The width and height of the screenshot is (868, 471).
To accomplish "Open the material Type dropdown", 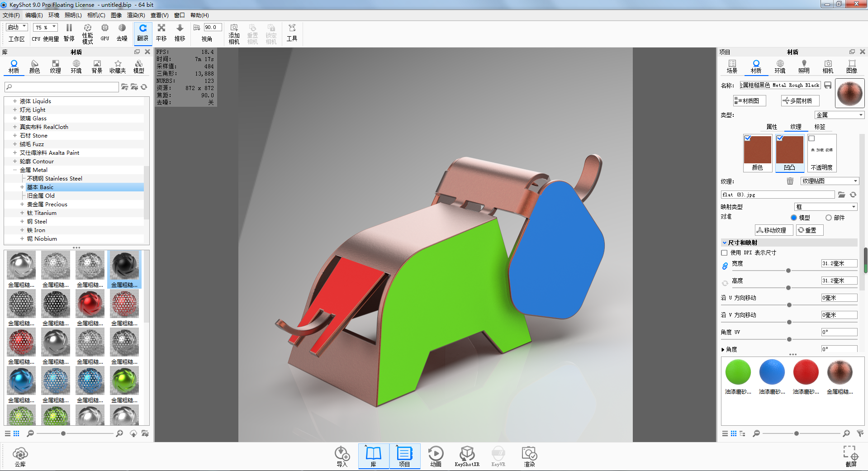I will (840, 115).
